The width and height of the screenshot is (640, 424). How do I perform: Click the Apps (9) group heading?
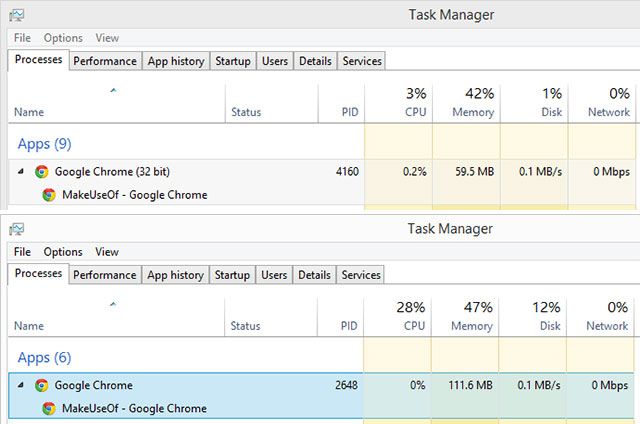coord(44,144)
